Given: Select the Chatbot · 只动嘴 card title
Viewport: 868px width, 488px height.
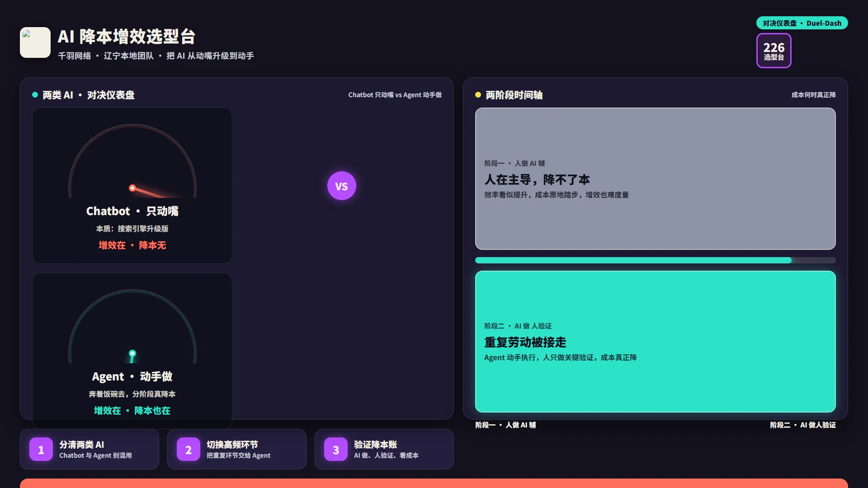Looking at the screenshot, I should (x=132, y=211).
